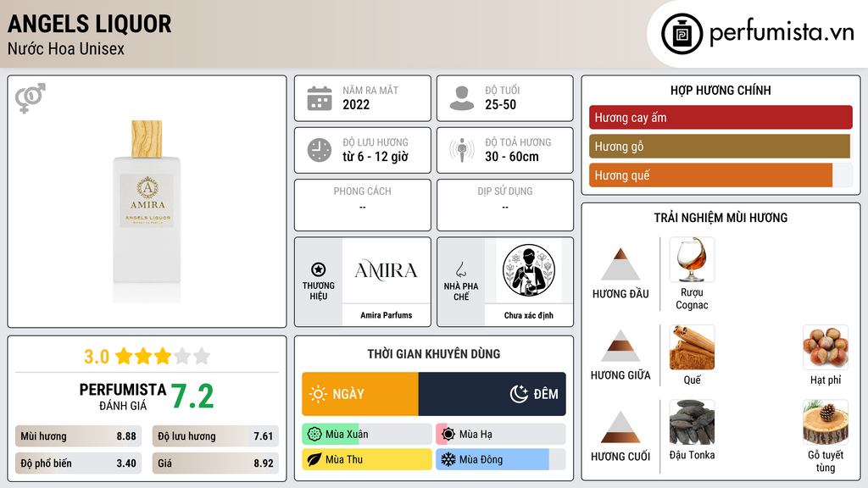868x488 pixels.
Task: Click the winter snowflake icon
Action: 448,459
